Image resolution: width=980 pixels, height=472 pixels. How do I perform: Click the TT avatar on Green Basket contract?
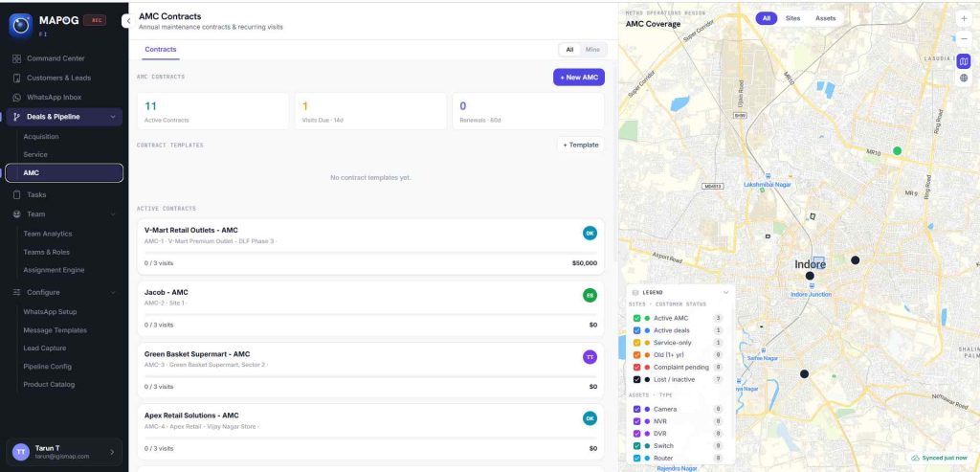coord(590,356)
